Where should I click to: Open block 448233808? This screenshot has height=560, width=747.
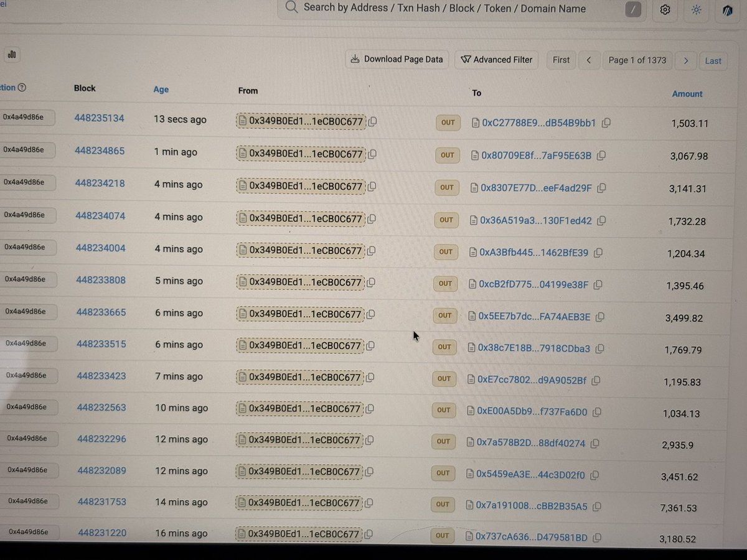tap(101, 280)
